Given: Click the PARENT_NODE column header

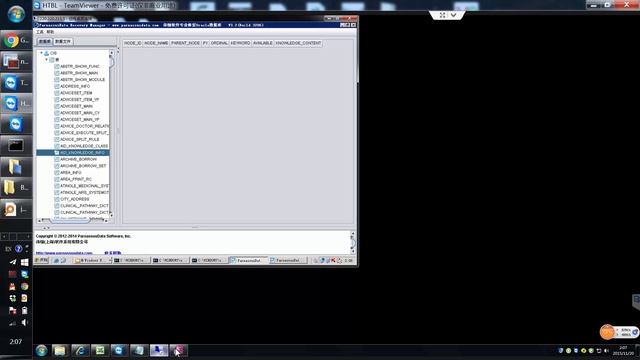Looking at the screenshot, I should point(185,43).
